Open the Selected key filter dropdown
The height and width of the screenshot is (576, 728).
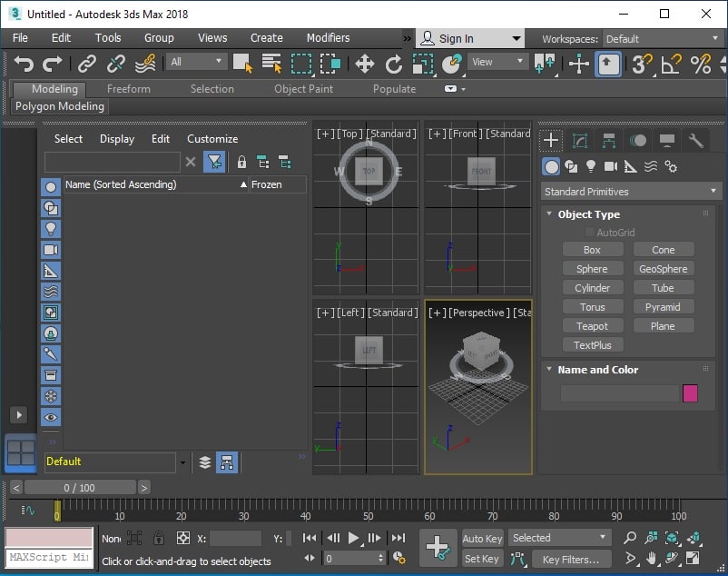[559, 538]
